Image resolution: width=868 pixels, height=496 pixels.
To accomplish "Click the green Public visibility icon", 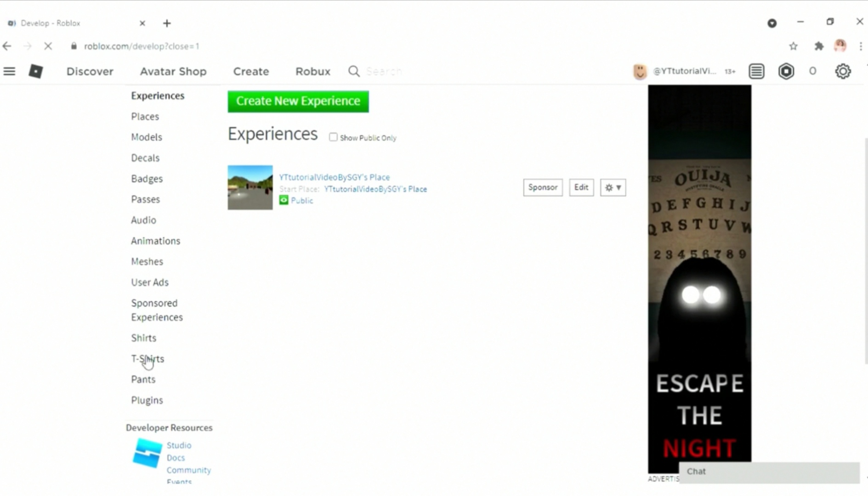I will 284,200.
